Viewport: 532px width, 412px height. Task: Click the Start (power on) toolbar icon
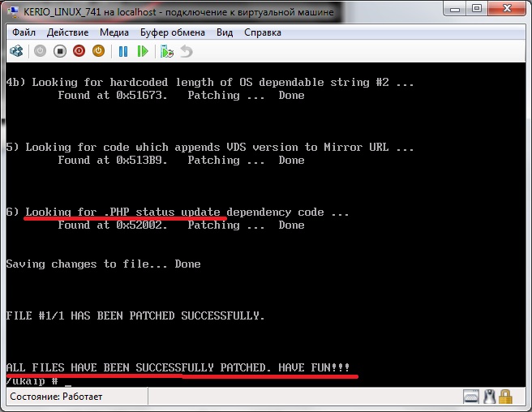[40, 51]
